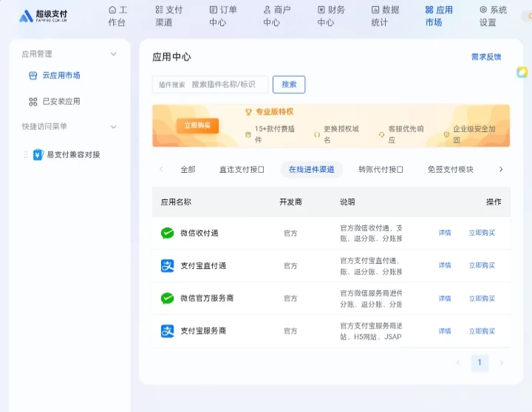Click the 易支付兼容对接 shortcut icon
The height and width of the screenshot is (412, 532).
(x=38, y=154)
